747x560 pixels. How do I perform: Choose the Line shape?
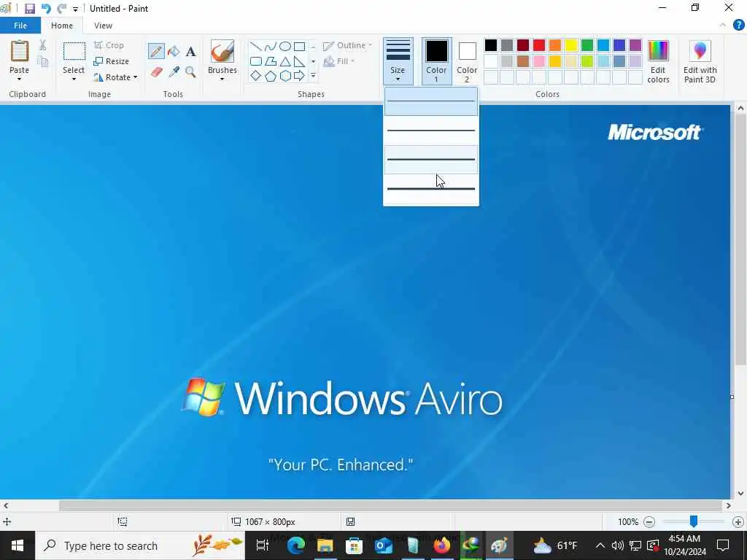tap(256, 47)
